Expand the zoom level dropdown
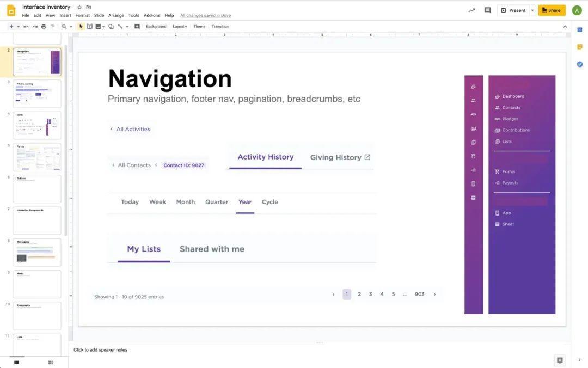The width and height of the screenshot is (588, 368). (x=70, y=27)
